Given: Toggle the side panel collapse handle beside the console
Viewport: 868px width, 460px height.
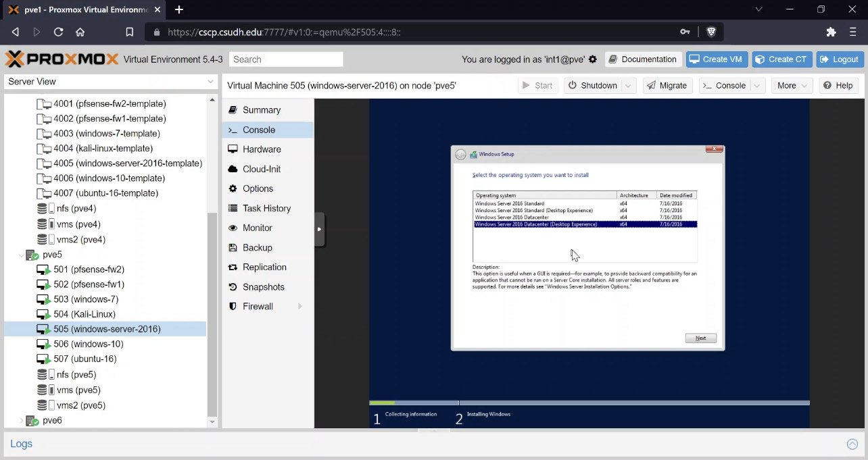Looking at the screenshot, I should pos(320,229).
